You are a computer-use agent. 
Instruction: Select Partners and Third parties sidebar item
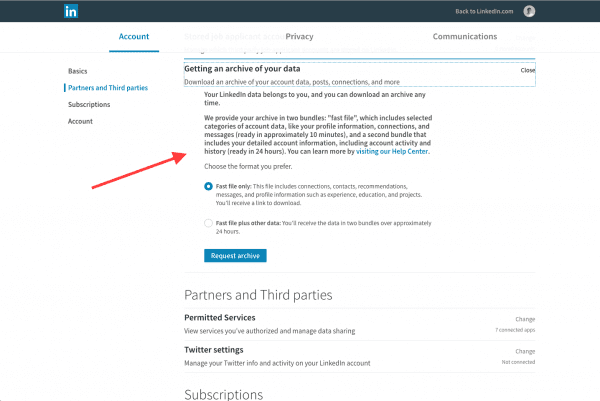[x=108, y=88]
